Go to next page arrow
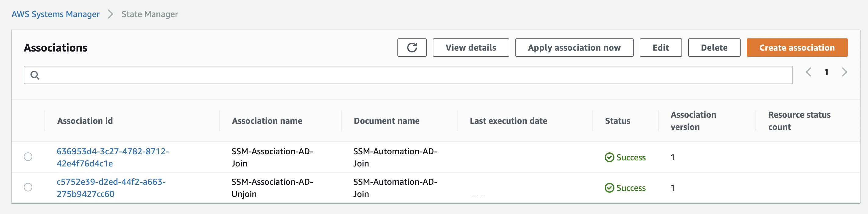This screenshot has width=868, height=214. (x=844, y=72)
